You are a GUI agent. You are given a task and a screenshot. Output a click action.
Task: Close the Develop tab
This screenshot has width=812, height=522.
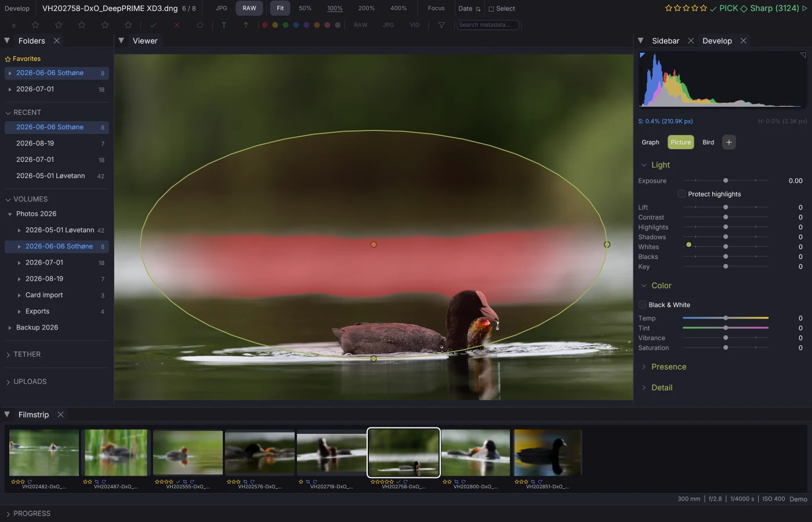(x=743, y=41)
